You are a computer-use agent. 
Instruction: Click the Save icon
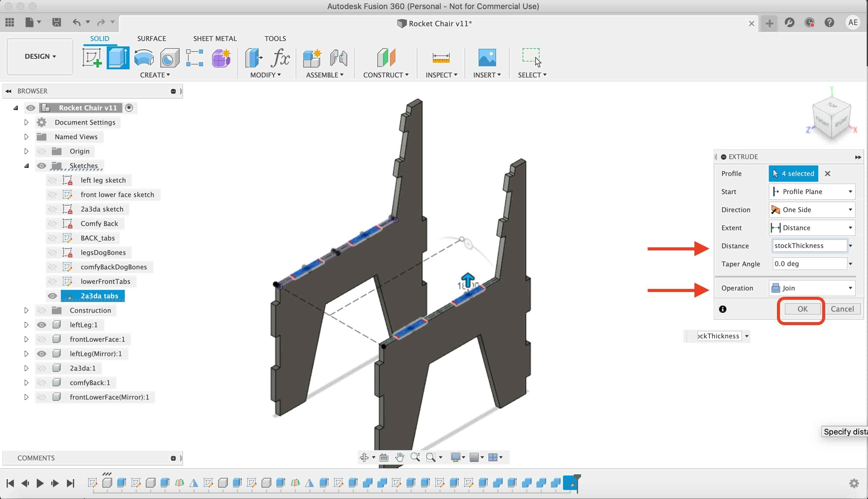pos(57,23)
